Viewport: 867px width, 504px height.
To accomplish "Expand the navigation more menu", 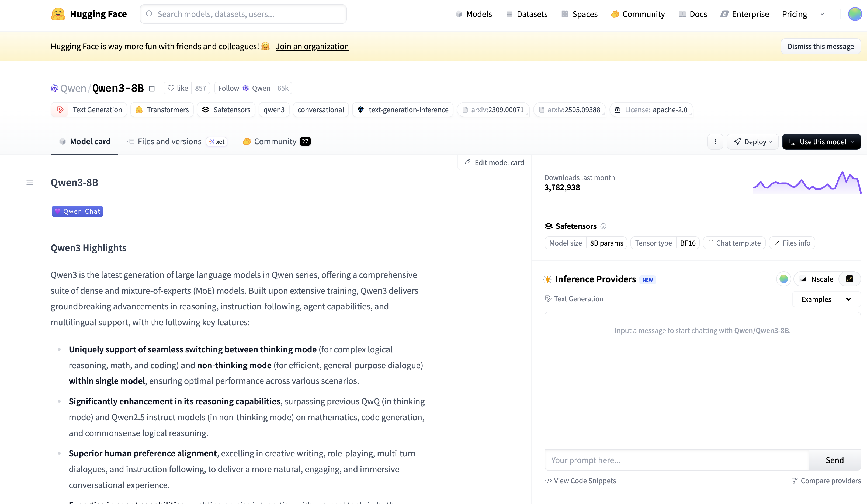I will (x=825, y=14).
